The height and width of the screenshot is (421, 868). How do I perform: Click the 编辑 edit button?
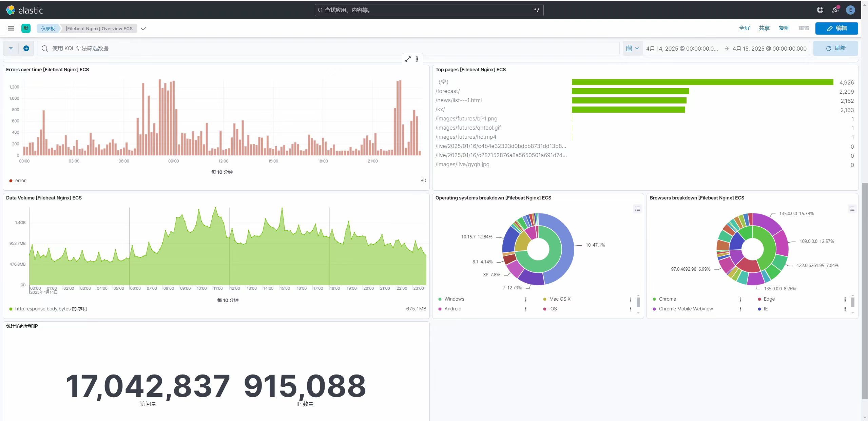coord(836,28)
